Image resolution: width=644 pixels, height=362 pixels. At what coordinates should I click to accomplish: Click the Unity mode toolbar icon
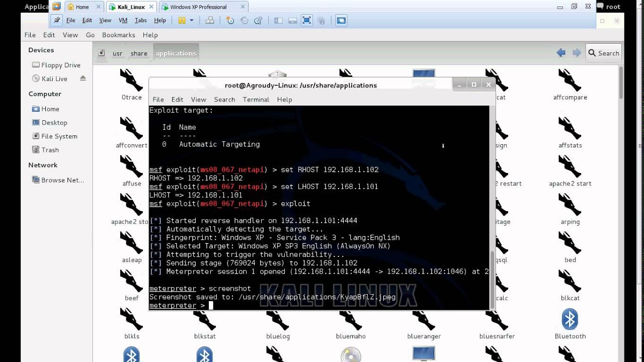coord(321,20)
